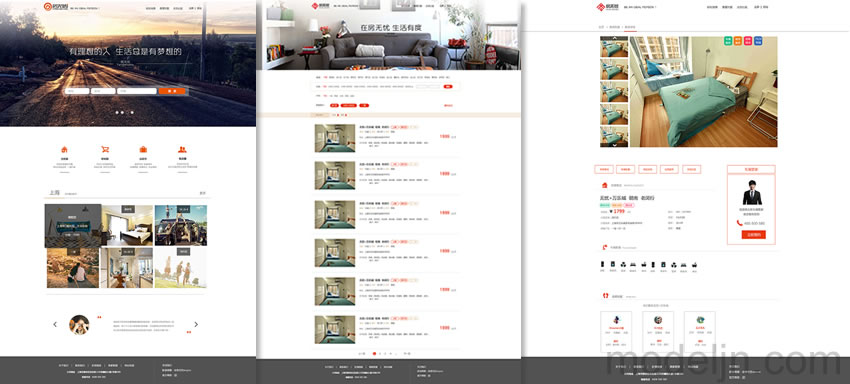Click the red phone icon beside the agent number
850x384 pixels.
[739, 223]
